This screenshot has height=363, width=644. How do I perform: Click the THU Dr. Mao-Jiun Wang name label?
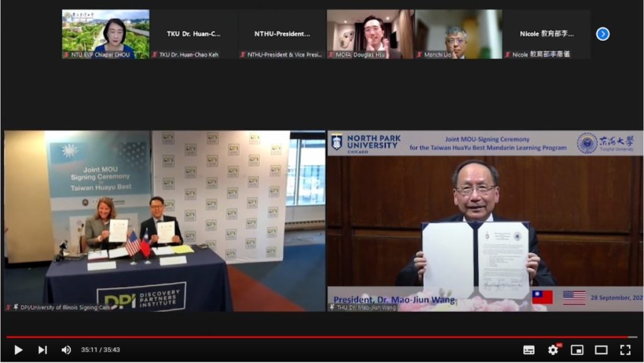[366, 307]
